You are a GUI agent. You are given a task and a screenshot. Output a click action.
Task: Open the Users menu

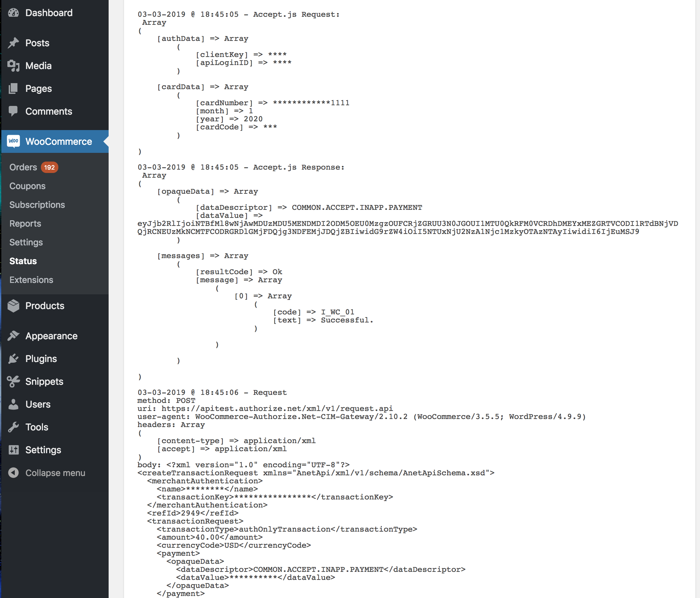point(38,404)
